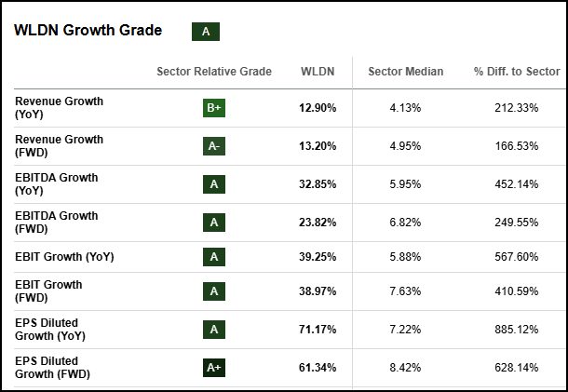Click the A+ grade badge for EPS Diluted Growth (FWD)
This screenshot has height=392, width=568.
[214, 368]
